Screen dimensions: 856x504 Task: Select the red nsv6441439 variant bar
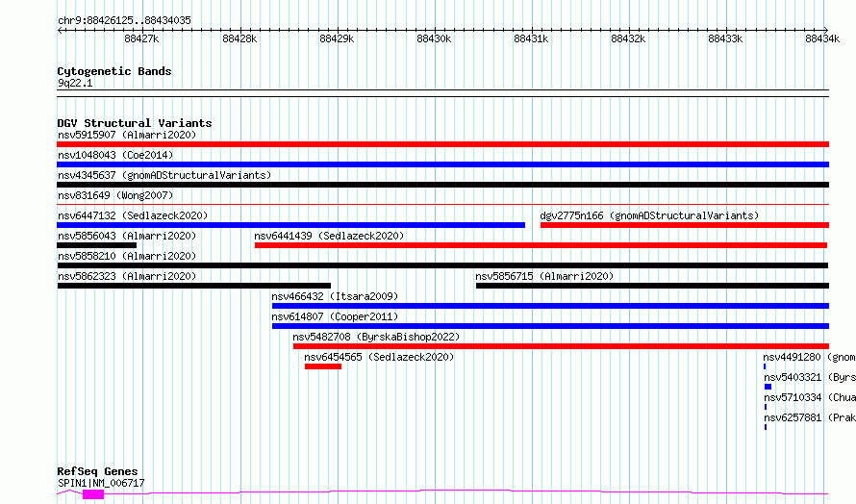541,245
